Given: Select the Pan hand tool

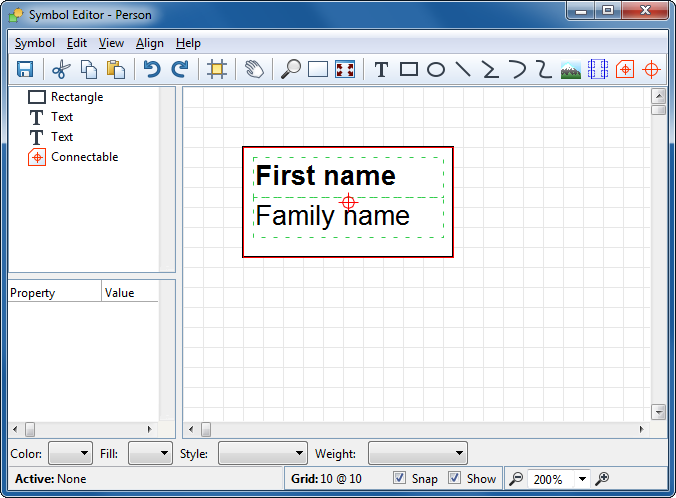Looking at the screenshot, I should [254, 69].
